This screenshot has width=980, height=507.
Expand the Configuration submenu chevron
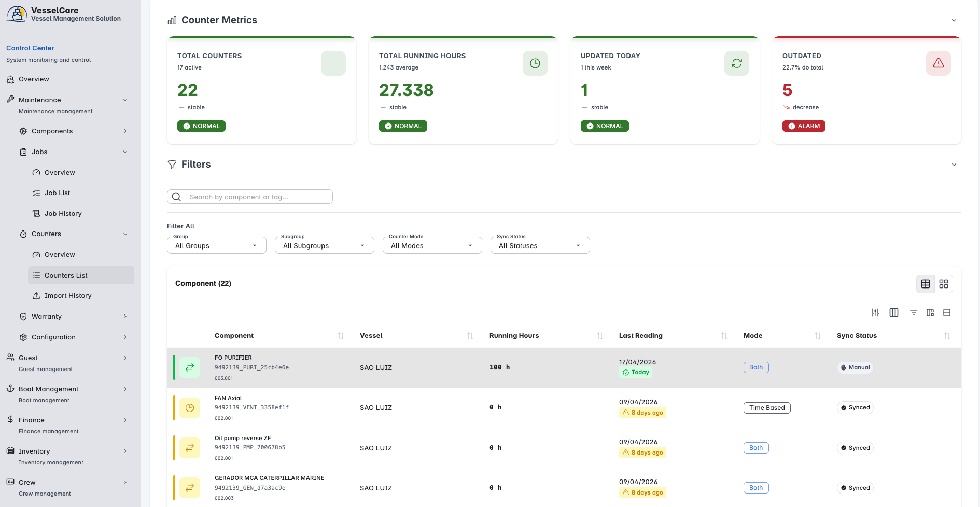coord(125,337)
